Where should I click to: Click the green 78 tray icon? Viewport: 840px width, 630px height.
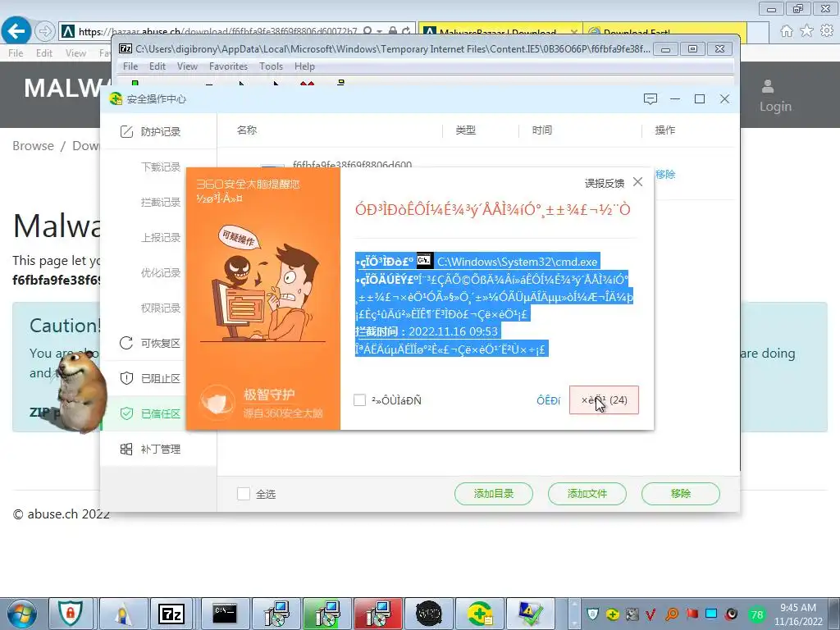757,614
